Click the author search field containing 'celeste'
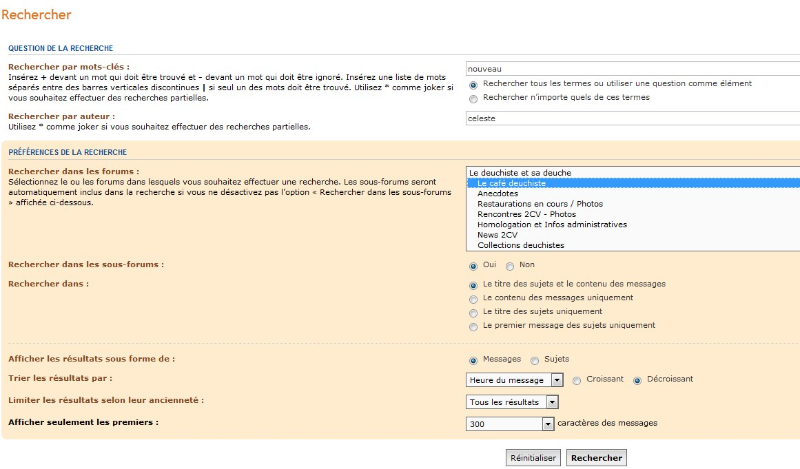Screen dimensions: 800x469 point(632,117)
